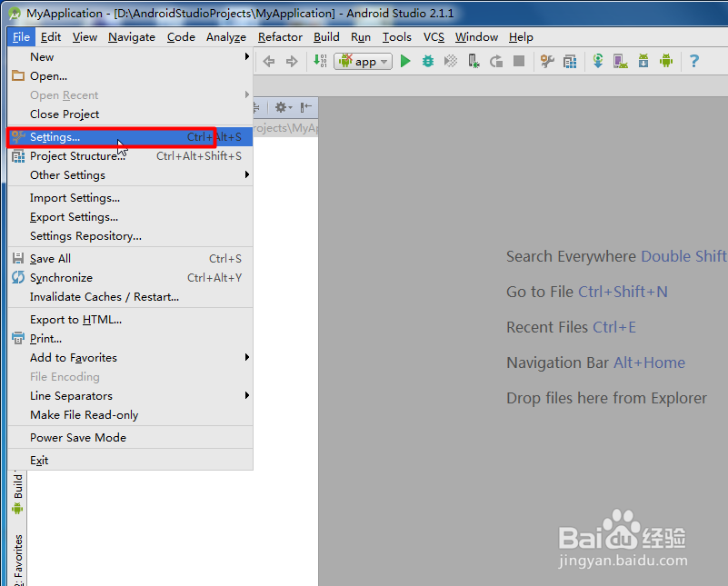Open the VCS menu

coord(434,36)
